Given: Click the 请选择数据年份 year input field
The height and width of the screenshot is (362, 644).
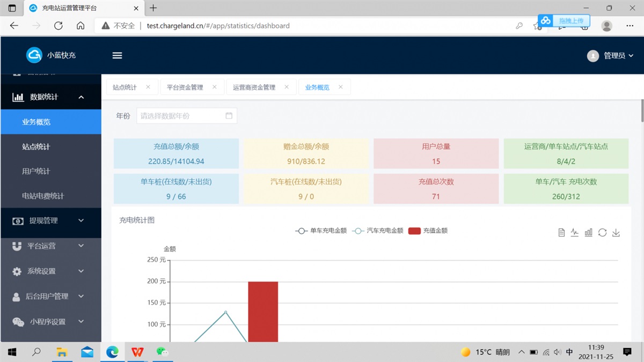Looking at the screenshot, I should pyautogui.click(x=180, y=116).
